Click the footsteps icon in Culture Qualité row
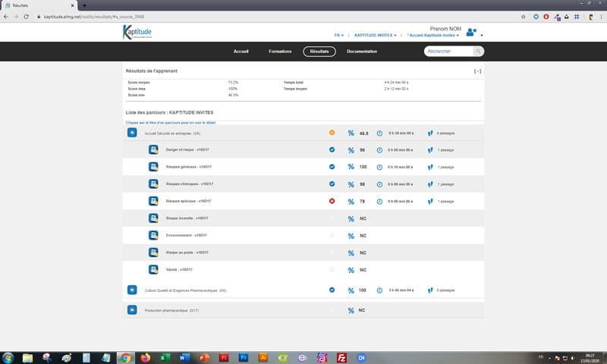The height and width of the screenshot is (364, 607). click(430, 290)
